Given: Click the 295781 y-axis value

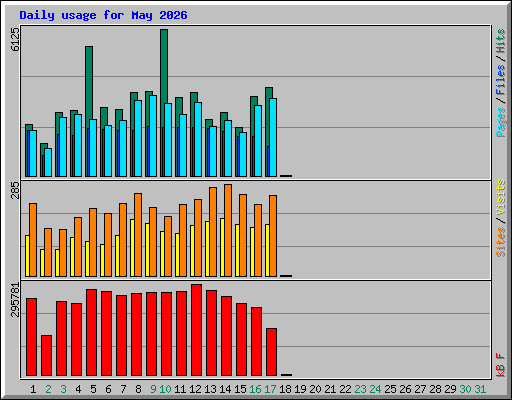Looking at the screenshot, I should (x=15, y=299).
